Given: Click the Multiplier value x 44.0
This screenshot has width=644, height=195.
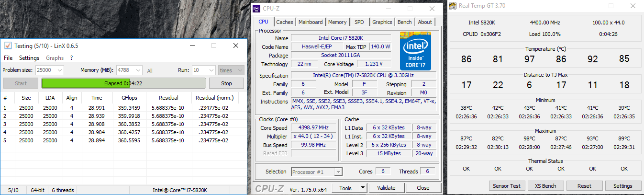Looking at the screenshot, I should tap(313, 137).
